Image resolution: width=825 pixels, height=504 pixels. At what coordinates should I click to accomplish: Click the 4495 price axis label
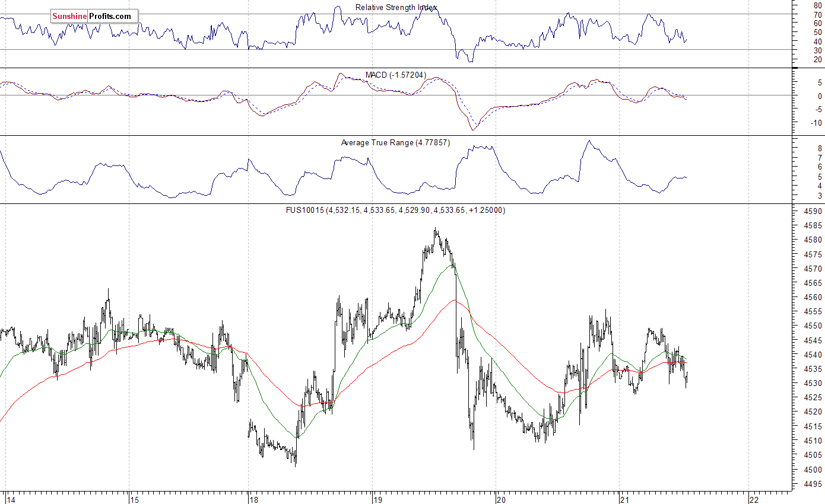pyautogui.click(x=814, y=483)
